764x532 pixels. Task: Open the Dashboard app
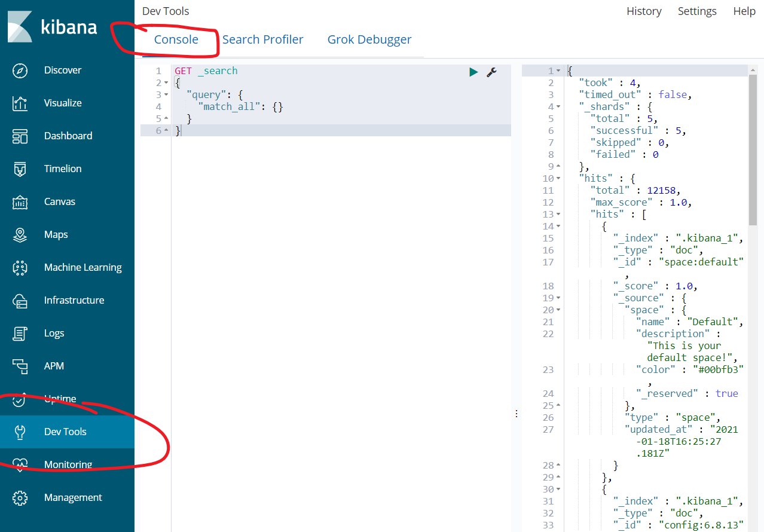tap(68, 136)
